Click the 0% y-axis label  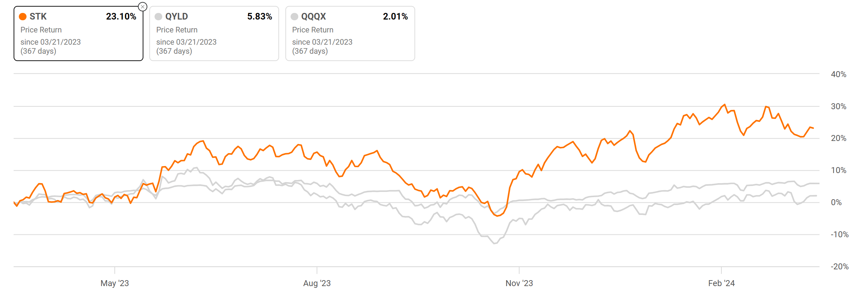point(836,202)
